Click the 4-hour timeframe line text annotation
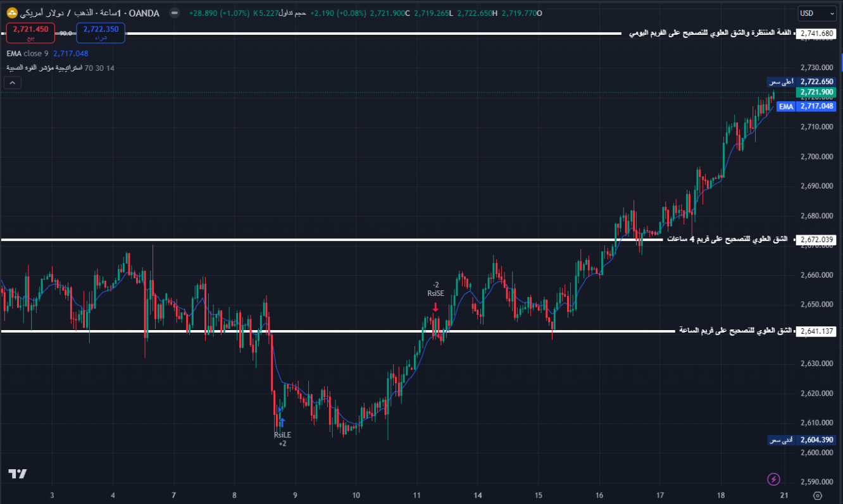Image resolution: width=843 pixels, height=504 pixels. (727, 239)
